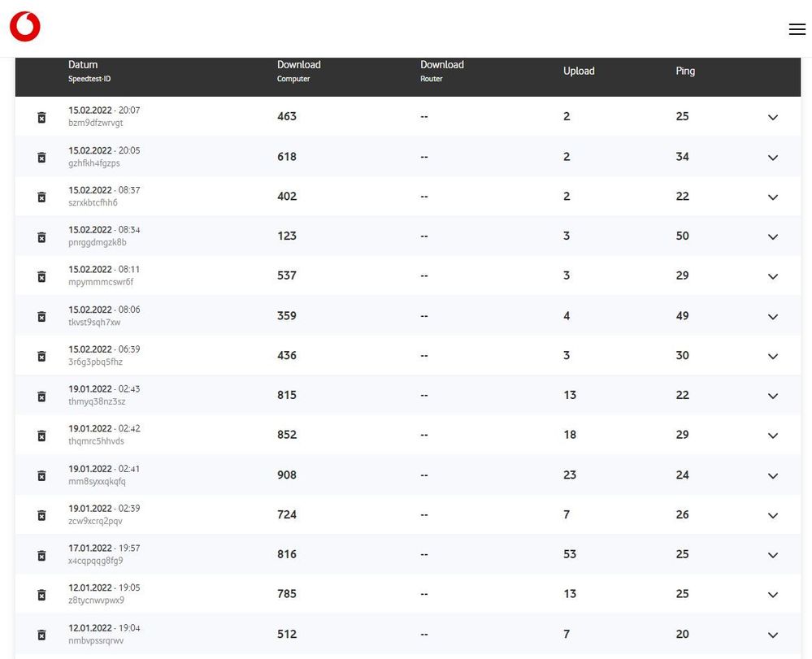
Task: Delete speedtest z8tycnwvpwx9 entry
Action: [42, 595]
